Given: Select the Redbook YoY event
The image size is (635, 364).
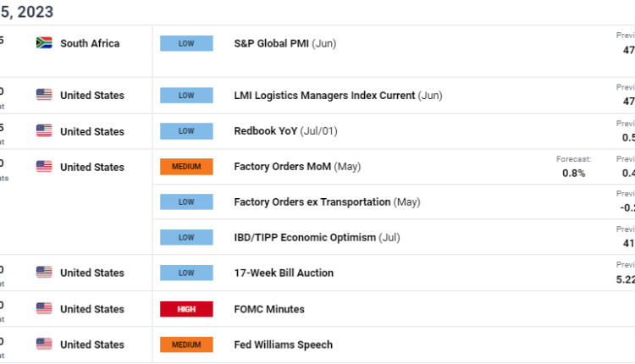Looking at the screenshot, I should click(287, 131).
